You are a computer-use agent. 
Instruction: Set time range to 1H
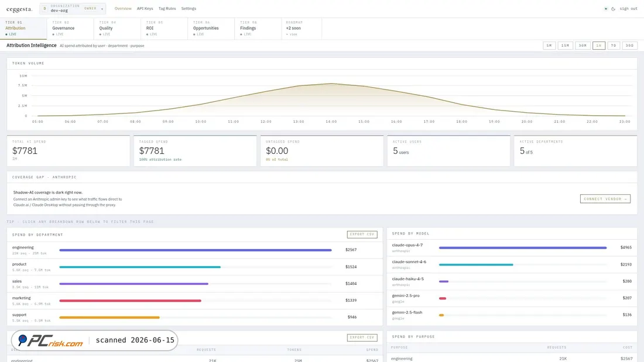(x=599, y=46)
